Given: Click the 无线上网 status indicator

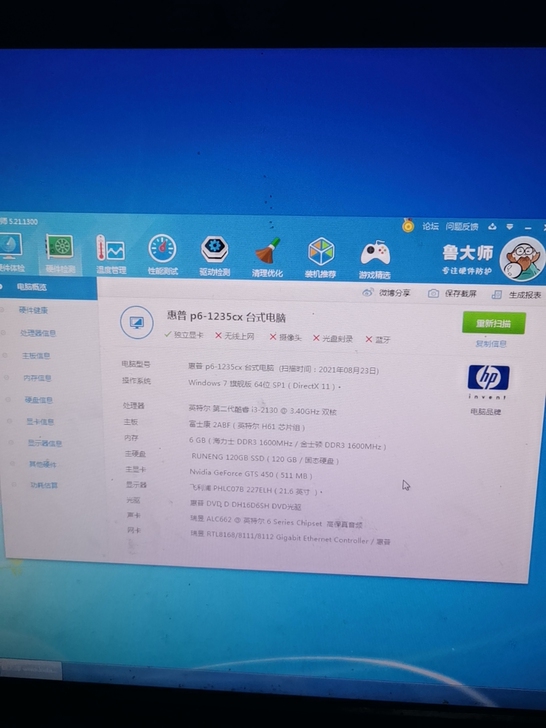Looking at the screenshot, I should coord(234,336).
